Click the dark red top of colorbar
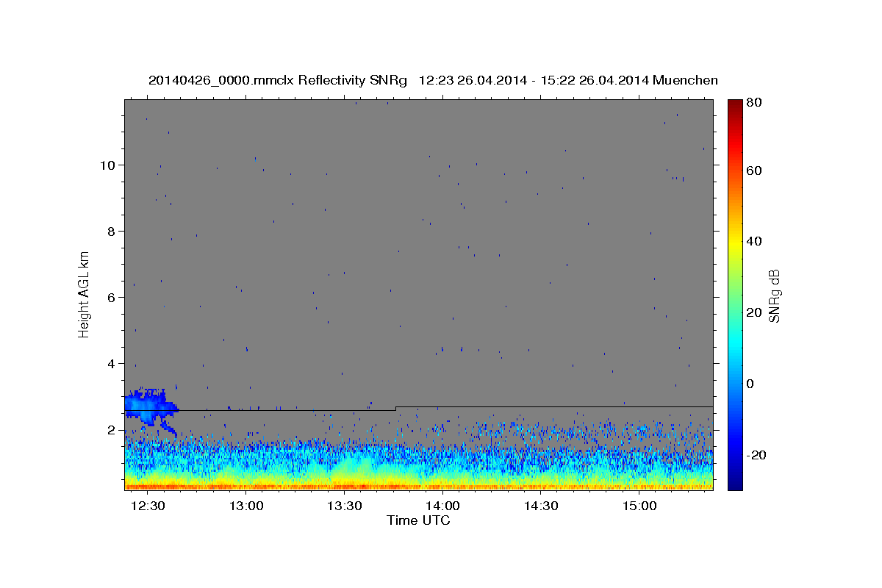Image resolution: width=882 pixels, height=588 pixels. pos(735,104)
